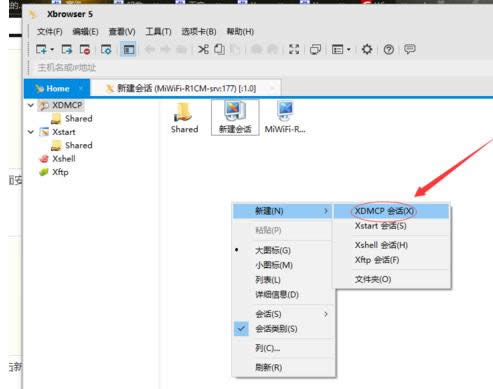
Task: Click the Connect session toolbar icon
Action: [x=67, y=50]
